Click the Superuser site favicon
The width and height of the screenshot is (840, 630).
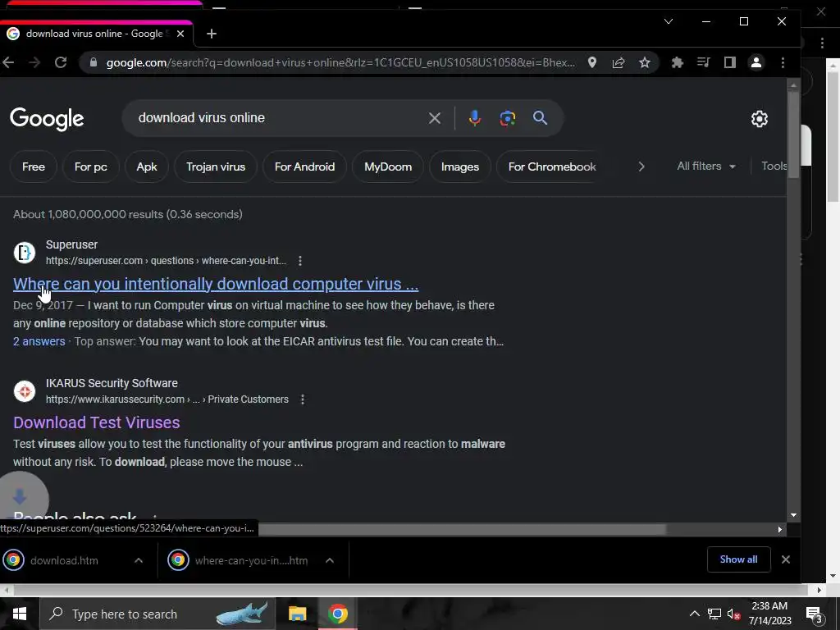[x=24, y=253]
